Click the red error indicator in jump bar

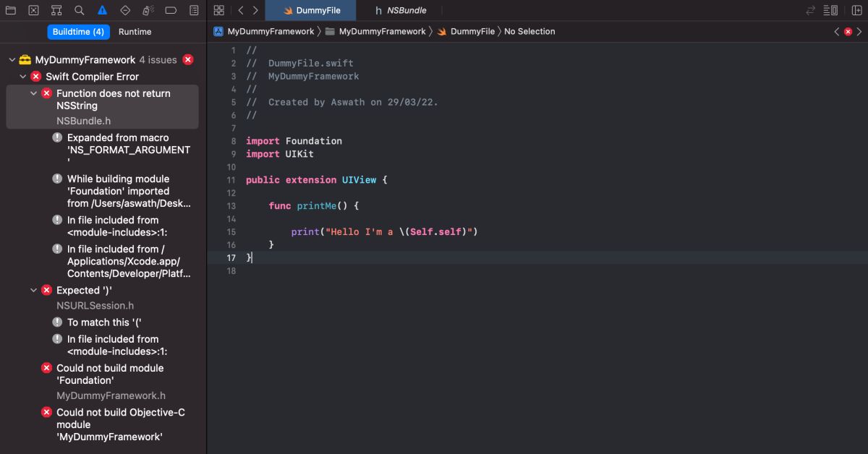848,32
